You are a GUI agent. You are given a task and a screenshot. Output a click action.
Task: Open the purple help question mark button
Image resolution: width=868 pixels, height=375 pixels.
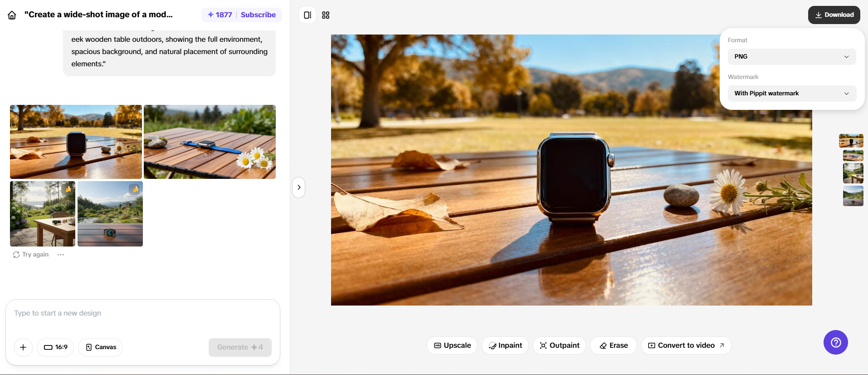point(835,342)
